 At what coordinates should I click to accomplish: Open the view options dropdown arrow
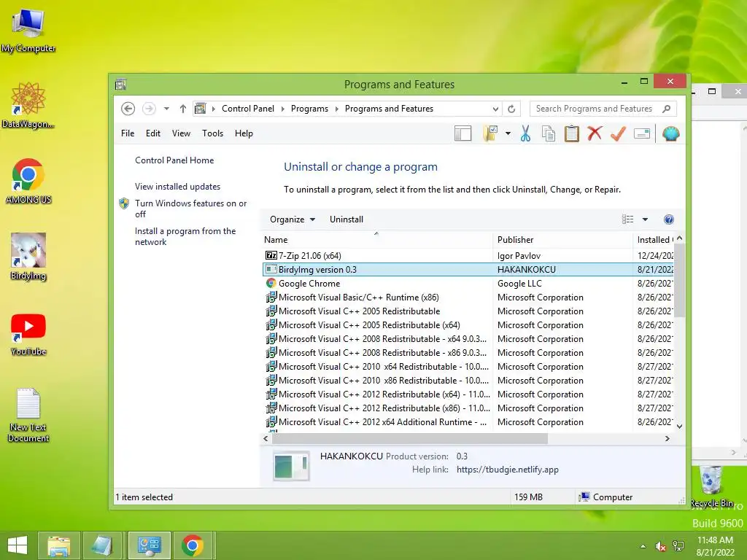[x=645, y=219]
